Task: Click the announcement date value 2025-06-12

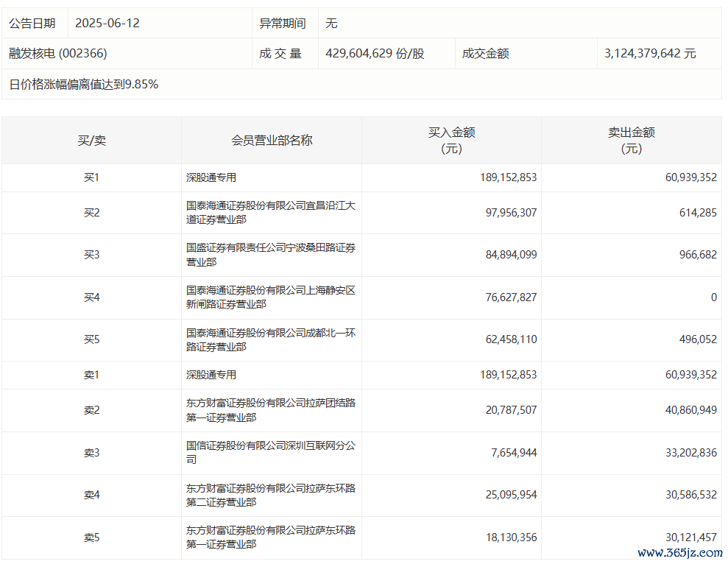Action: [107, 24]
